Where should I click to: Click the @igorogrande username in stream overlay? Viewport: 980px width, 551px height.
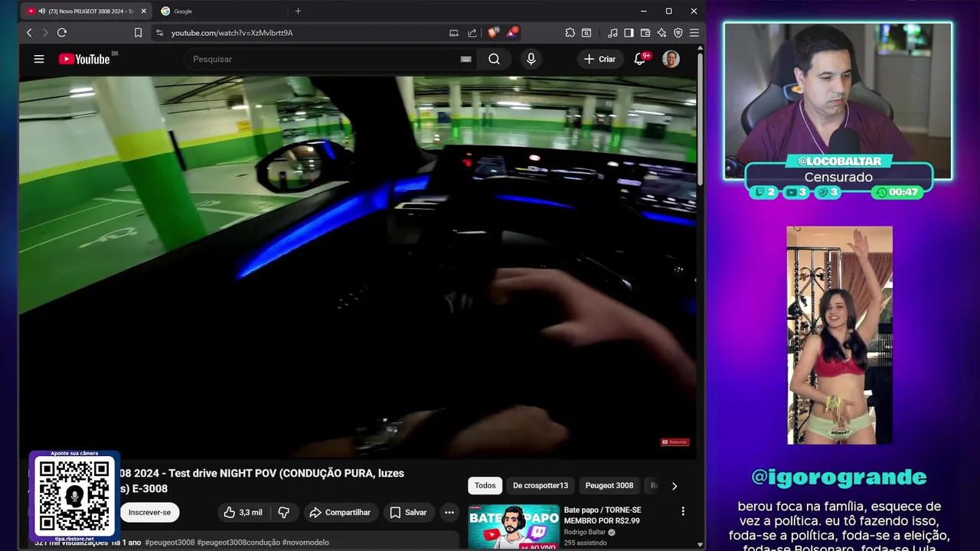coord(839,478)
